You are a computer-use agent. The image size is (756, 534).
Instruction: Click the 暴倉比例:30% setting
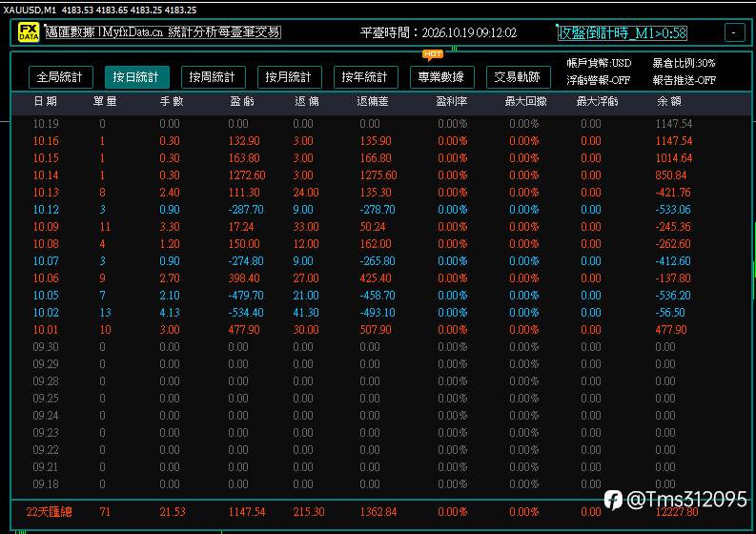point(684,63)
